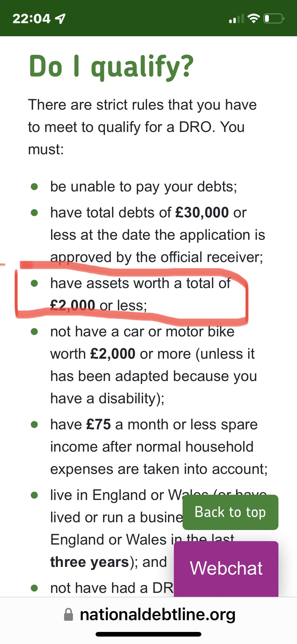Tap the Back to top button

[230, 512]
